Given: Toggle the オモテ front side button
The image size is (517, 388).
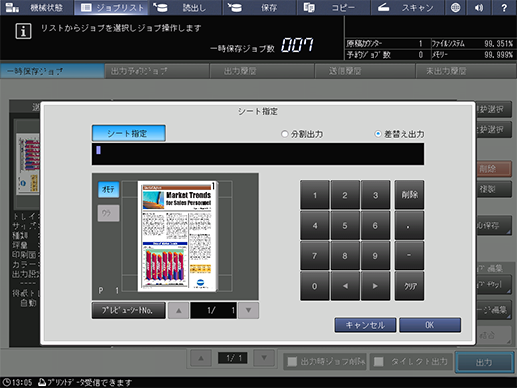Looking at the screenshot, I should pos(108,189).
